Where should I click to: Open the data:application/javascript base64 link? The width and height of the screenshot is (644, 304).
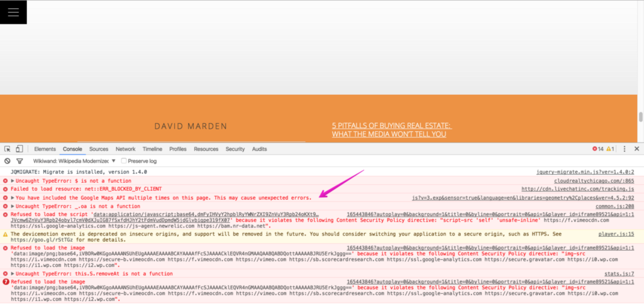pyautogui.click(x=206, y=215)
